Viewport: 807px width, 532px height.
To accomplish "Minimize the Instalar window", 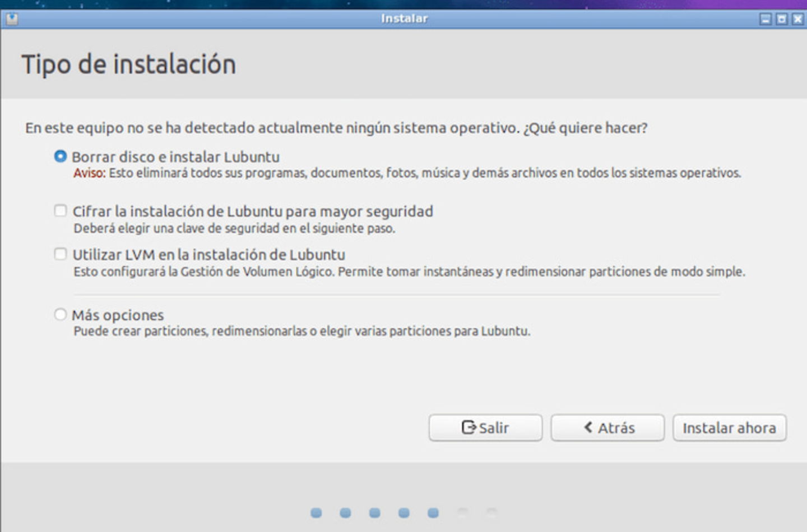I will click(x=766, y=19).
